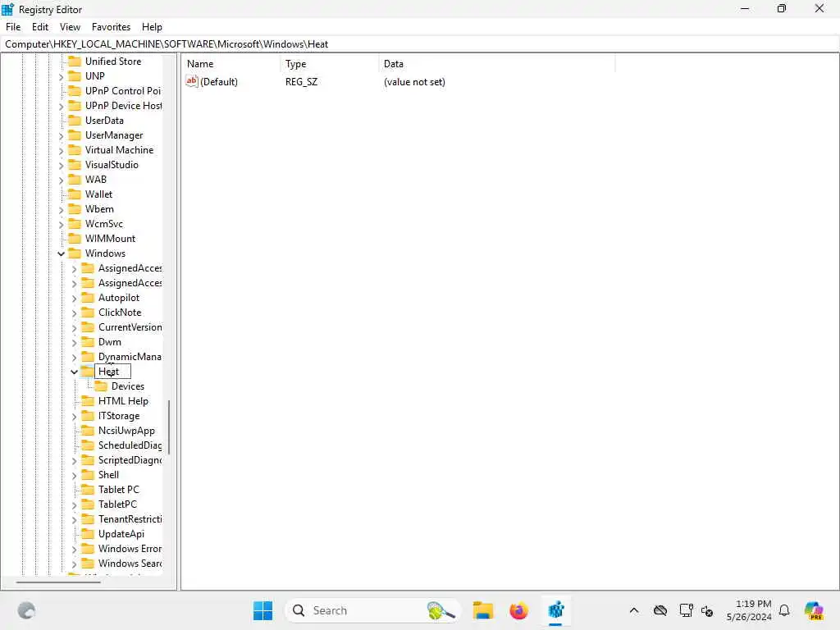Select the TabletPC key

(117, 504)
